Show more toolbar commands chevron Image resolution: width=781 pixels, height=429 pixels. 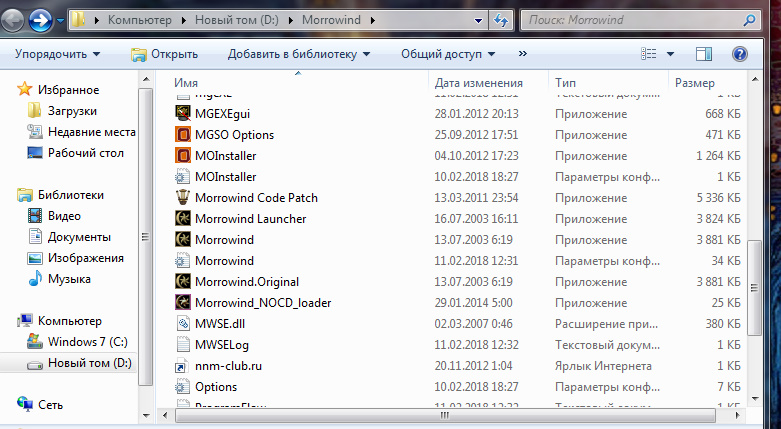pos(522,53)
